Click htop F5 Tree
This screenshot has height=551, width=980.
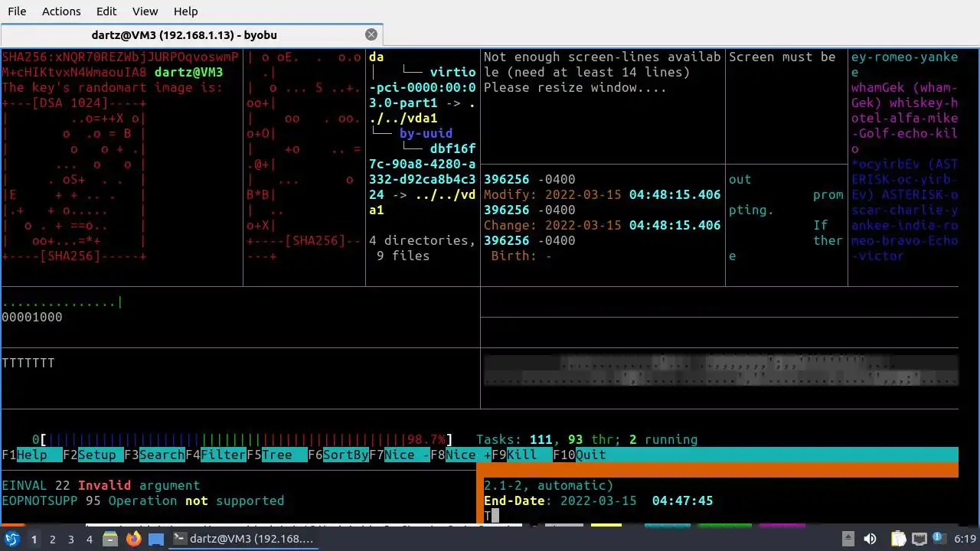pos(277,455)
